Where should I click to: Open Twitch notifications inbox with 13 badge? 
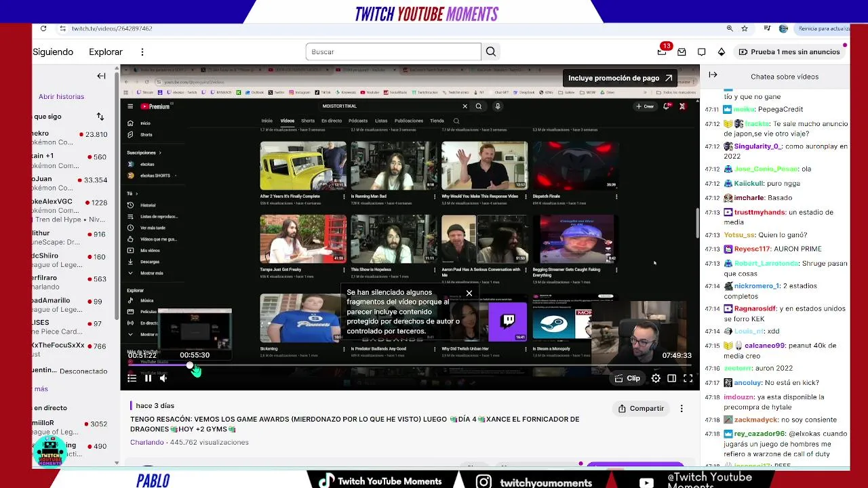coord(662,52)
